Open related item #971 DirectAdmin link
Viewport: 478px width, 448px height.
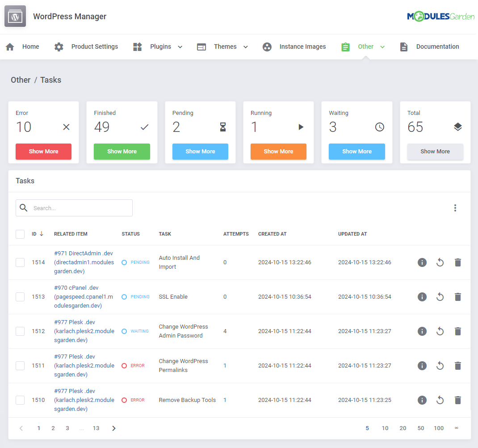tap(84, 262)
